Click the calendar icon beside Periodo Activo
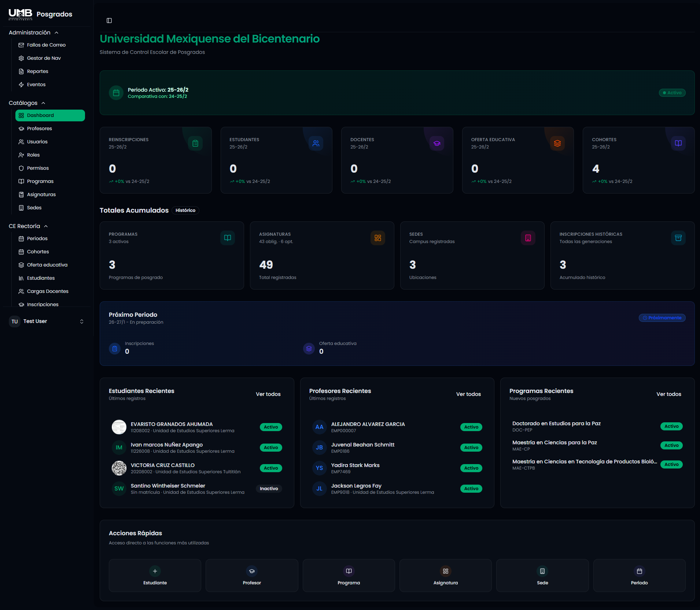 [x=116, y=93]
